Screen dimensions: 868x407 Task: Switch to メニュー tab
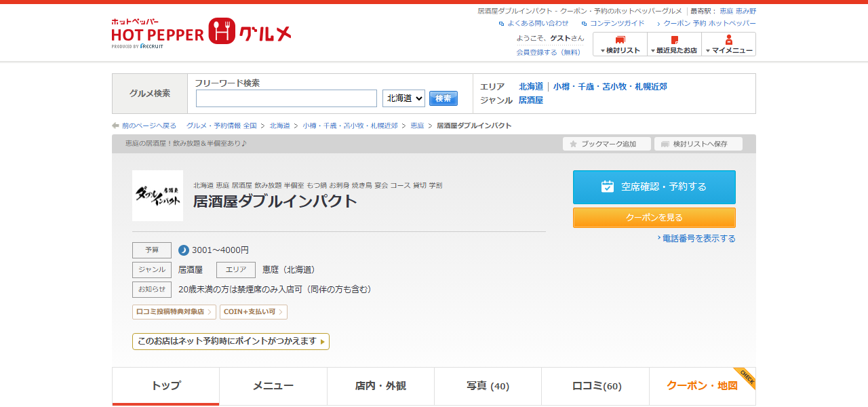point(273,386)
